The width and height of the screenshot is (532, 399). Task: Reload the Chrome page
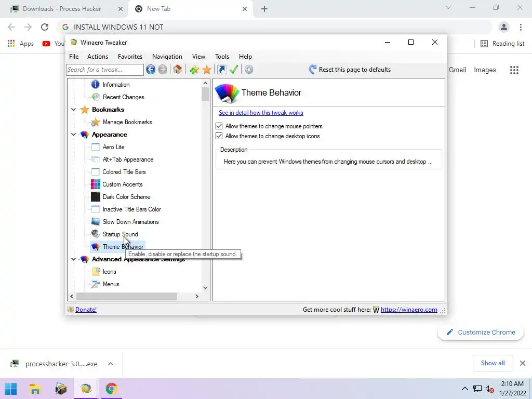[45, 27]
